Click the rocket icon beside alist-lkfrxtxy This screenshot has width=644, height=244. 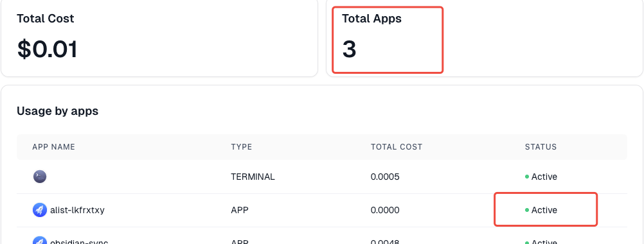coord(40,210)
